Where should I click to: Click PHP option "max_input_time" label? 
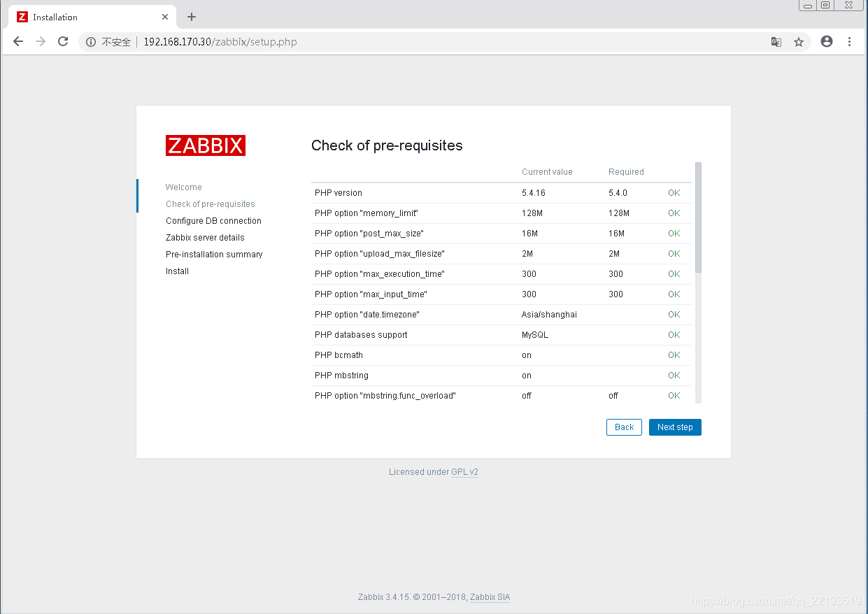click(371, 294)
